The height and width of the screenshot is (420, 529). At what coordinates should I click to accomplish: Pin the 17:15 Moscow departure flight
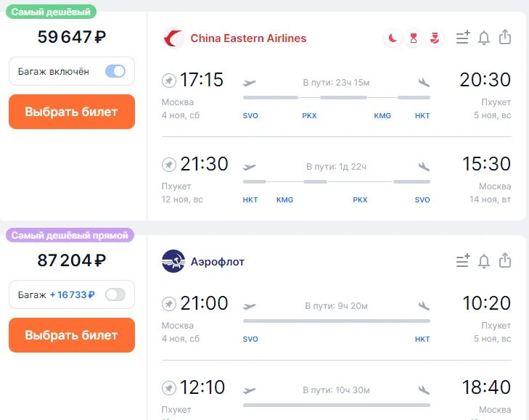coord(169,81)
